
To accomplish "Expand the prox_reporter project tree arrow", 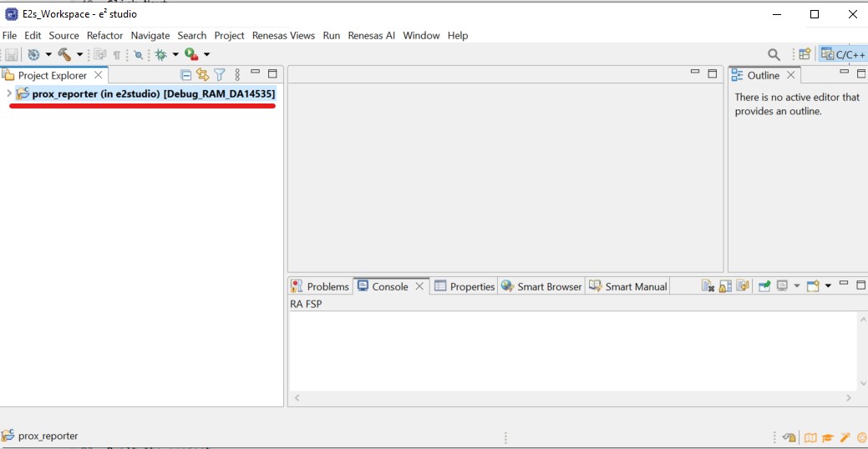I will point(9,93).
